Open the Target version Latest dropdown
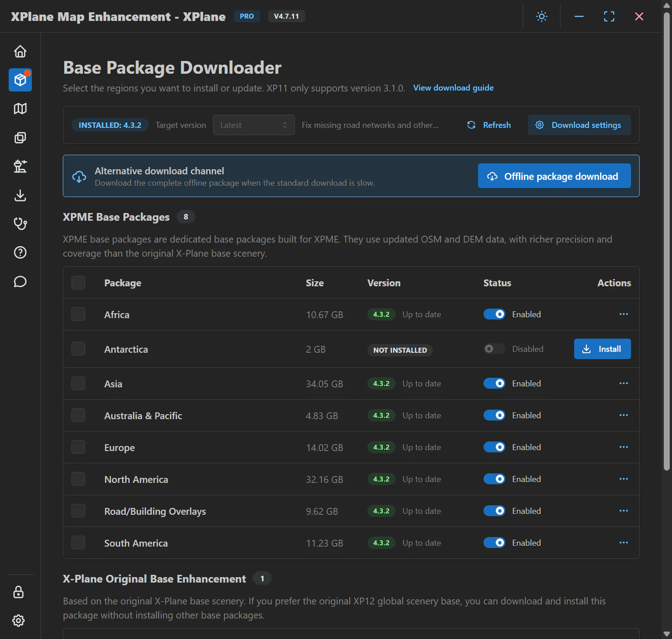The height and width of the screenshot is (639, 672). (x=254, y=125)
